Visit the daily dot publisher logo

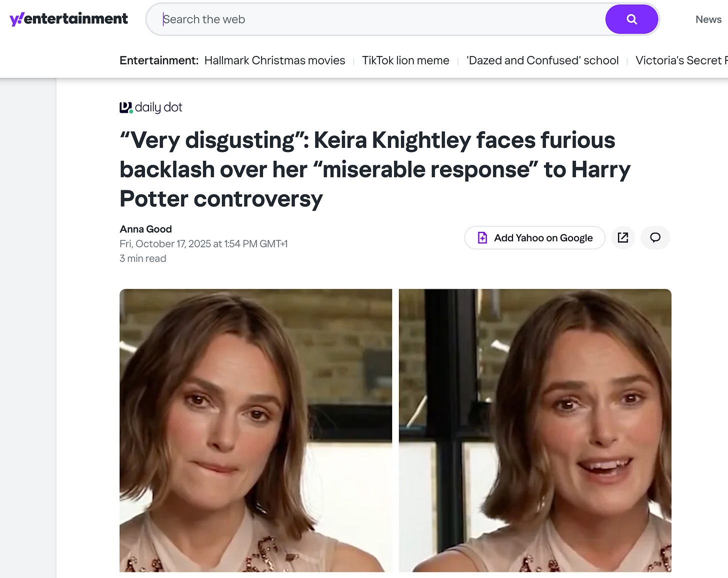151,107
